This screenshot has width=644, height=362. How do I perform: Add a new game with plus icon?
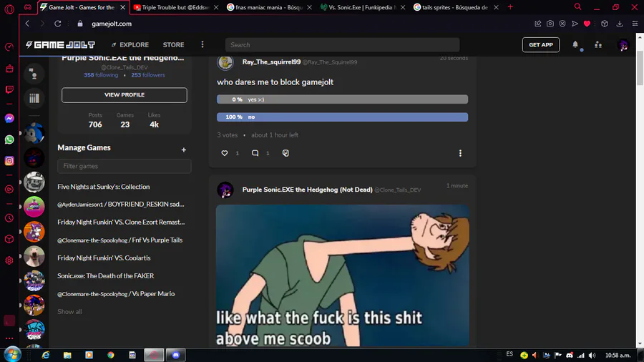(184, 150)
